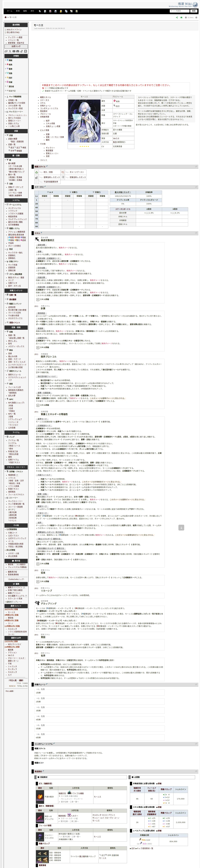Open the ダメージ計算式 sidebar link
The height and width of the screenshot is (868, 200).
14,246
